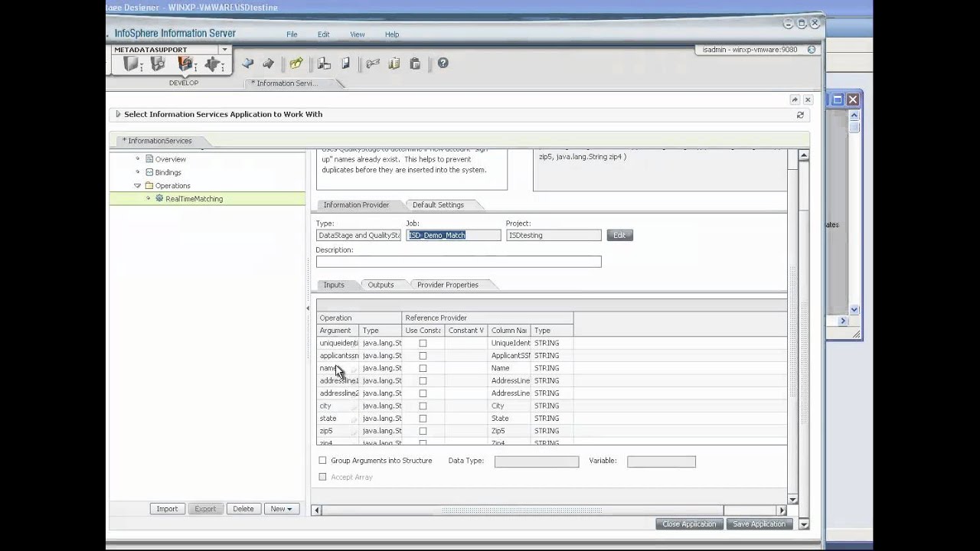
Task: Click the back navigation arrow icon
Action: [x=247, y=64]
